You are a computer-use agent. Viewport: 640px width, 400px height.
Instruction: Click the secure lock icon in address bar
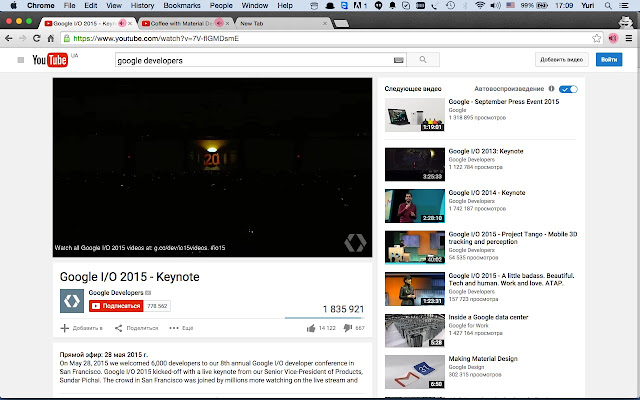(67, 38)
